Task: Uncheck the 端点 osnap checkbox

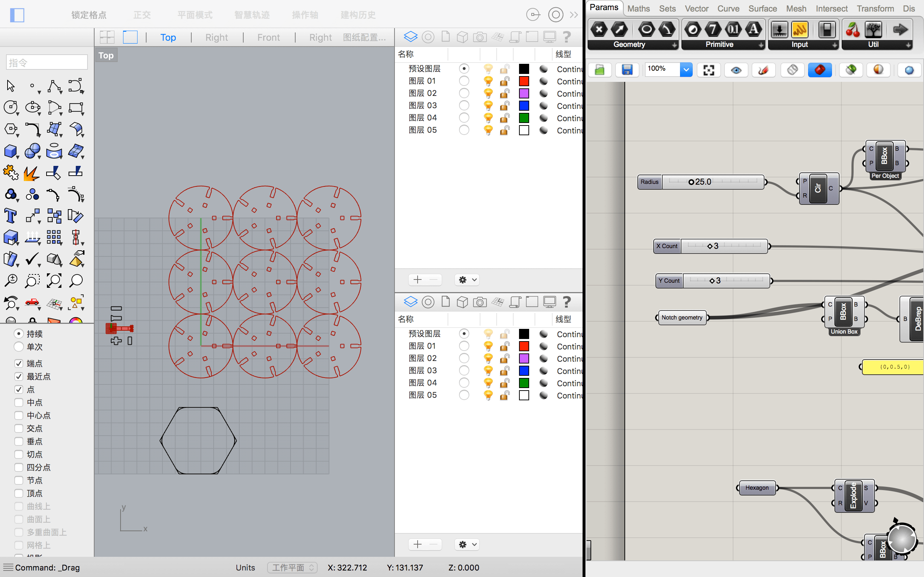Action: [19, 363]
